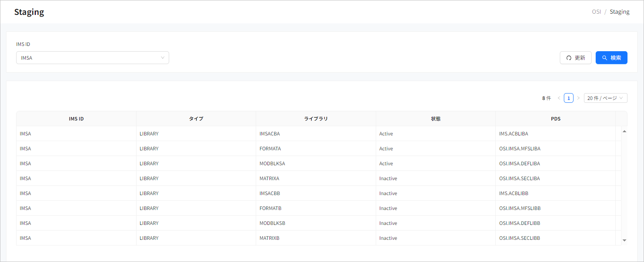Click the IMS ID column header
The width and height of the screenshot is (644, 262).
(x=76, y=119)
